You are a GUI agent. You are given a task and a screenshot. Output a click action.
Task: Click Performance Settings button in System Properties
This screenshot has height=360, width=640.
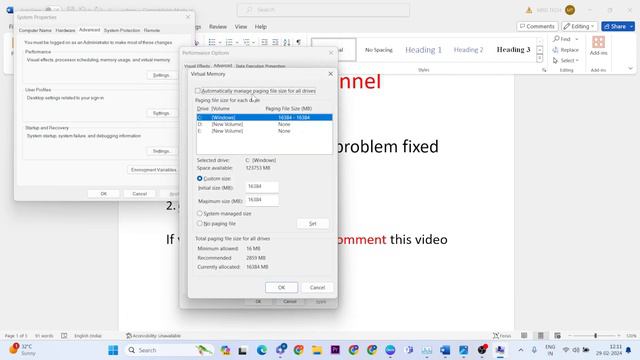[x=161, y=75]
